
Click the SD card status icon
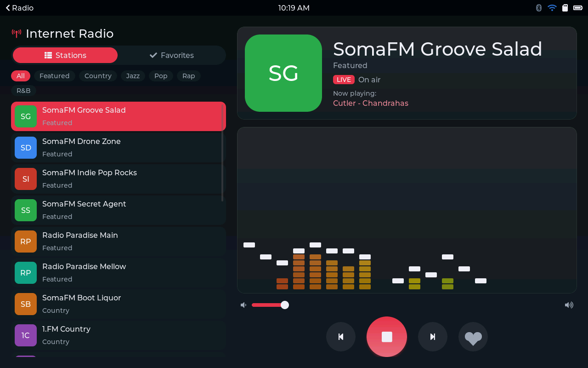click(x=565, y=8)
